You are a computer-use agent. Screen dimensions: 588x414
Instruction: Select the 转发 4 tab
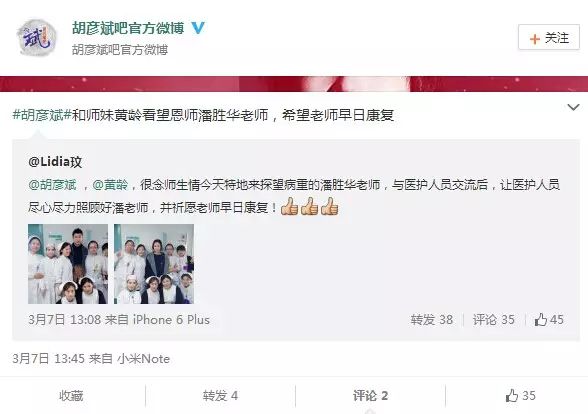pos(220,396)
